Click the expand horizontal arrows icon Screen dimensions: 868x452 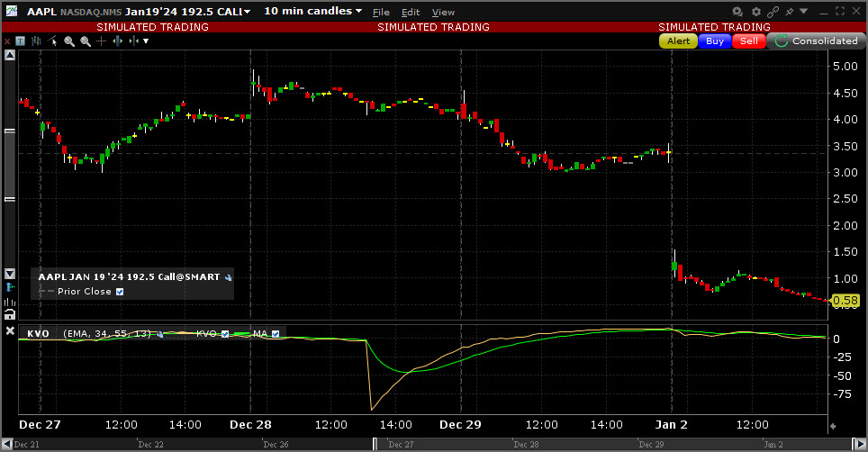[x=117, y=41]
